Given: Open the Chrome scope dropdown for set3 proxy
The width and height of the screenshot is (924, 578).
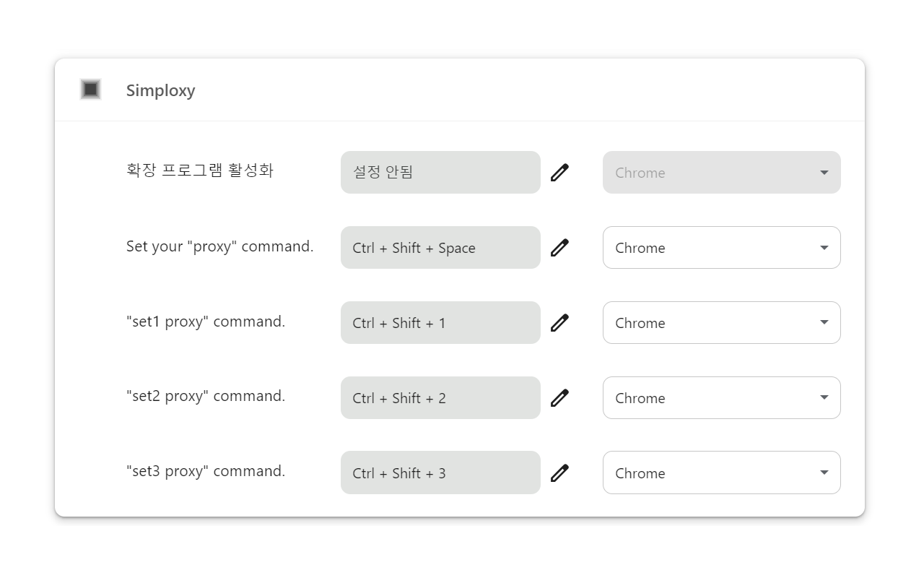Looking at the screenshot, I should [721, 473].
